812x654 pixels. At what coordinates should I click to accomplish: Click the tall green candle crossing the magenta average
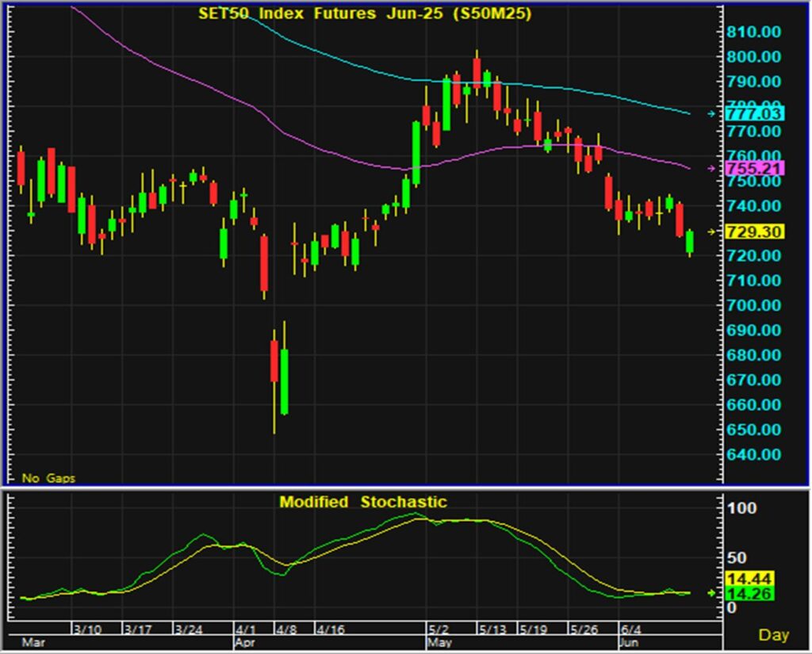(x=416, y=153)
